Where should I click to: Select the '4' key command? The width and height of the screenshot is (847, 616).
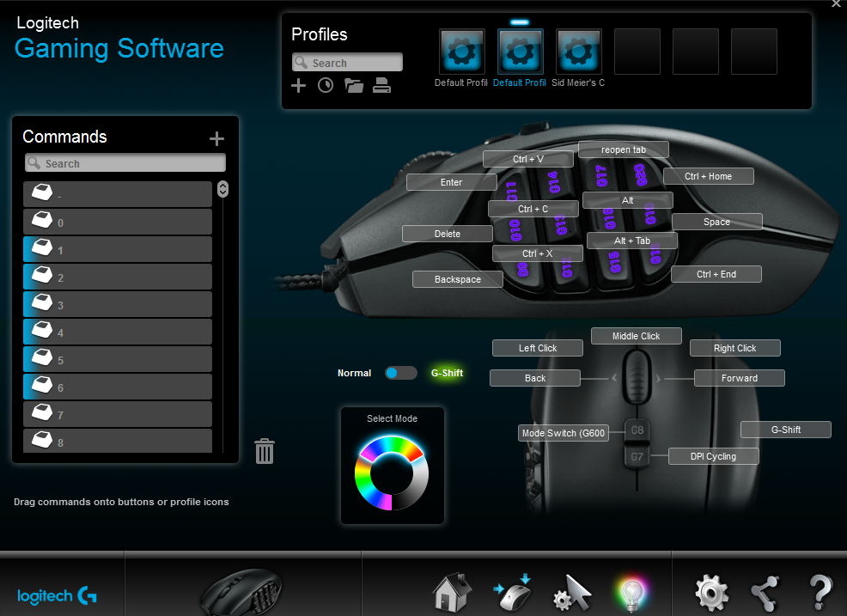coord(118,332)
